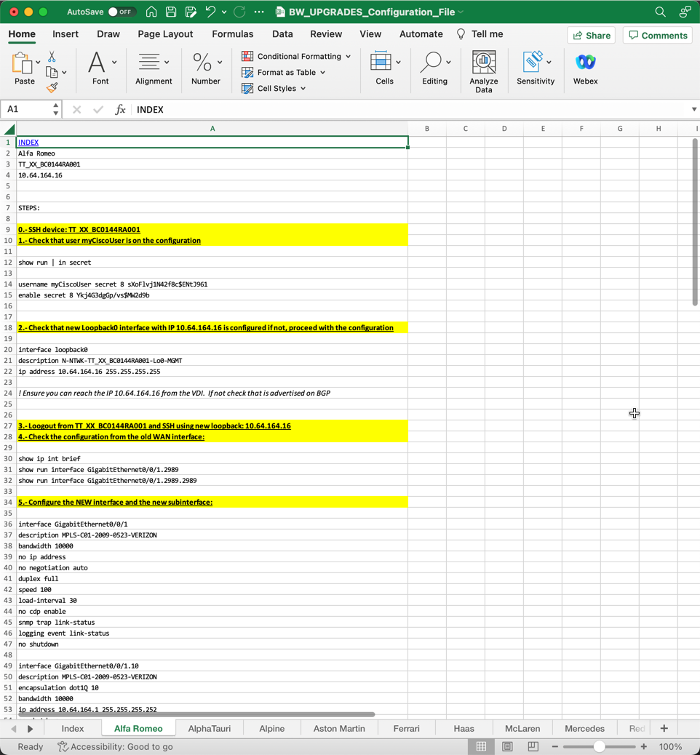Open the Review ribbon tab
Viewport: 700px width, 755px height.
[326, 34]
